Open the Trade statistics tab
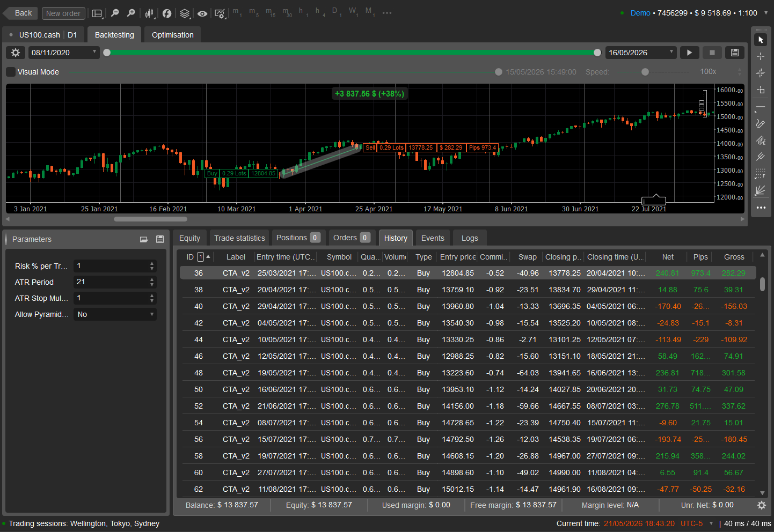 [x=239, y=238]
